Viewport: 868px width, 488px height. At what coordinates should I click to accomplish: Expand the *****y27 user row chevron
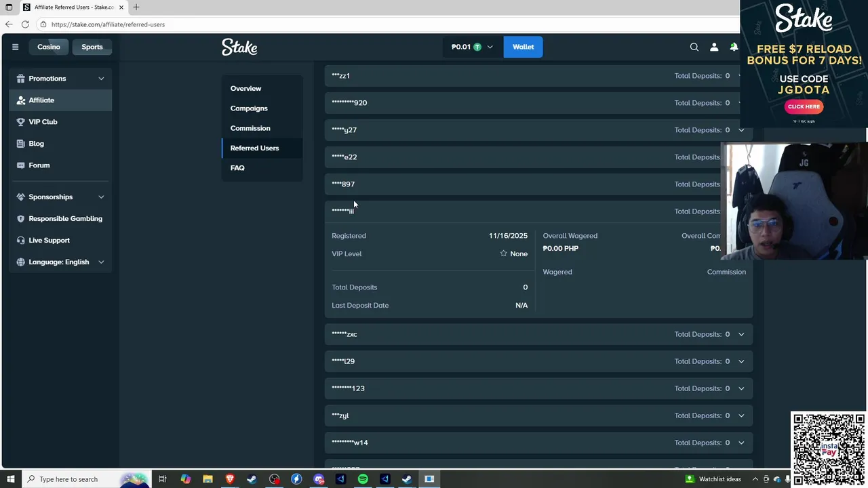coord(741,130)
